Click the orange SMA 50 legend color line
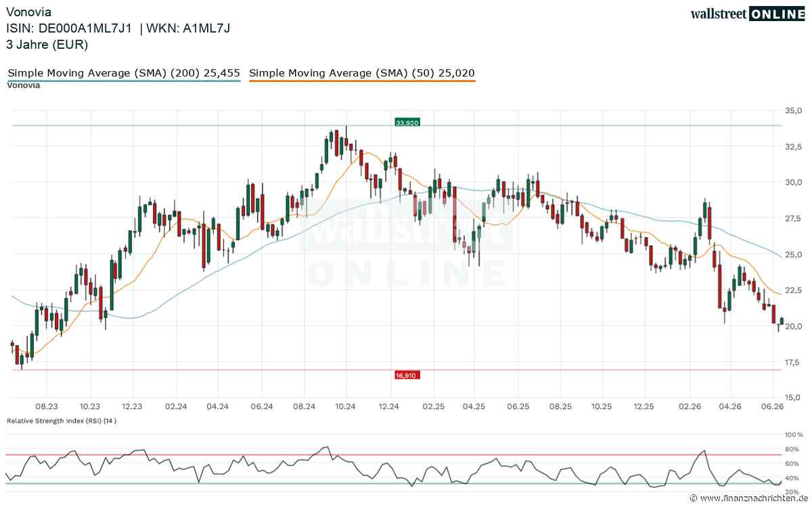812x508 pixels. (362, 81)
